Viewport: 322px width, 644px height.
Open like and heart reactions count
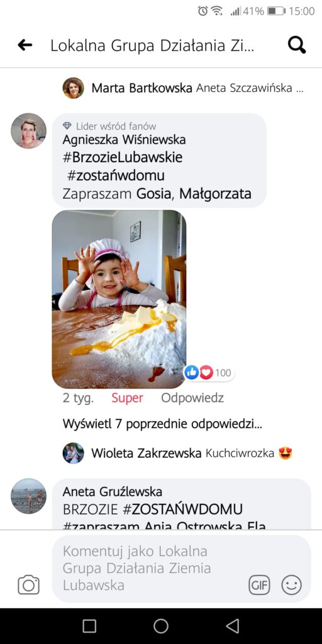[209, 372]
